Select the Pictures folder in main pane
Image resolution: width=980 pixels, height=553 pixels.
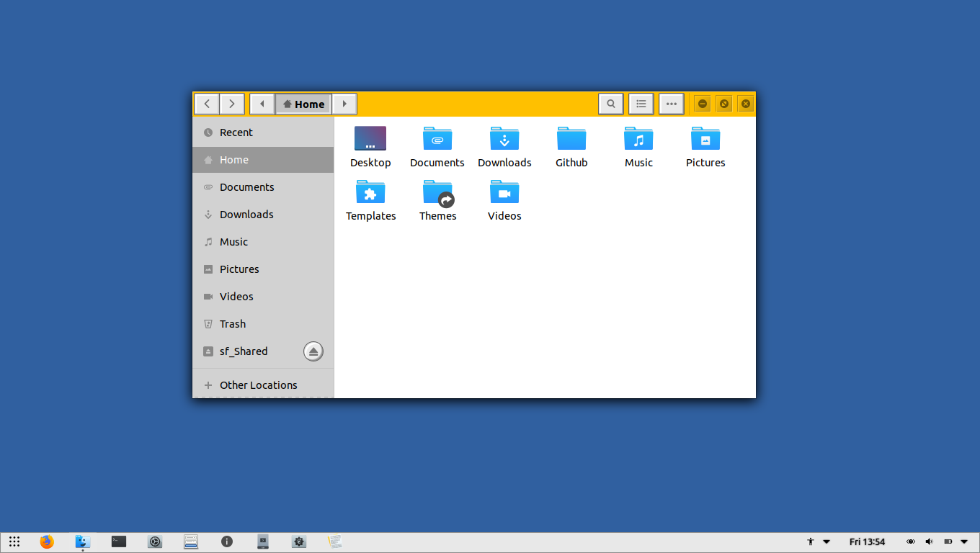[705, 138]
